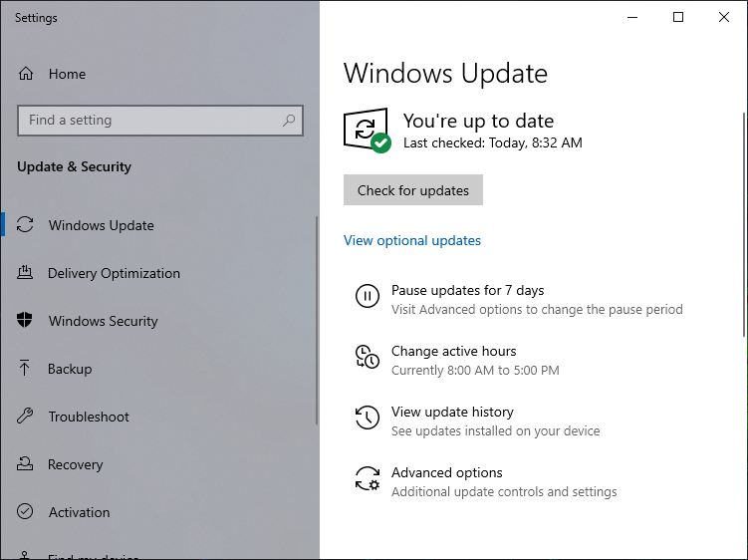Open View update history
748x560 pixels.
tap(452, 412)
